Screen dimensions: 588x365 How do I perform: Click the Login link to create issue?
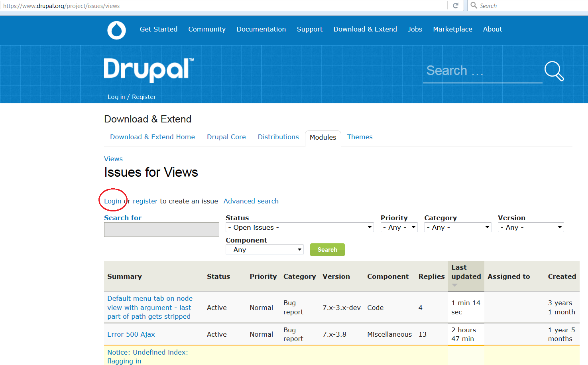(x=113, y=201)
